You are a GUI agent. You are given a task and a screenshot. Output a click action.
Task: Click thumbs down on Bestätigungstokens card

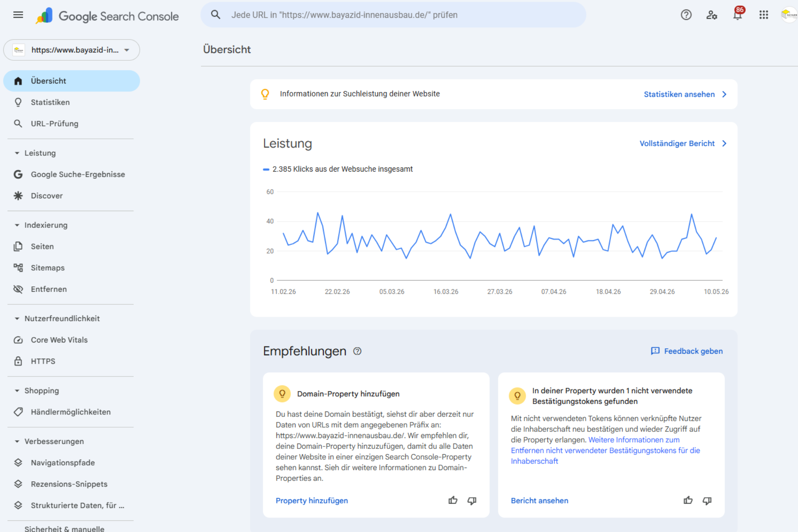[707, 500]
